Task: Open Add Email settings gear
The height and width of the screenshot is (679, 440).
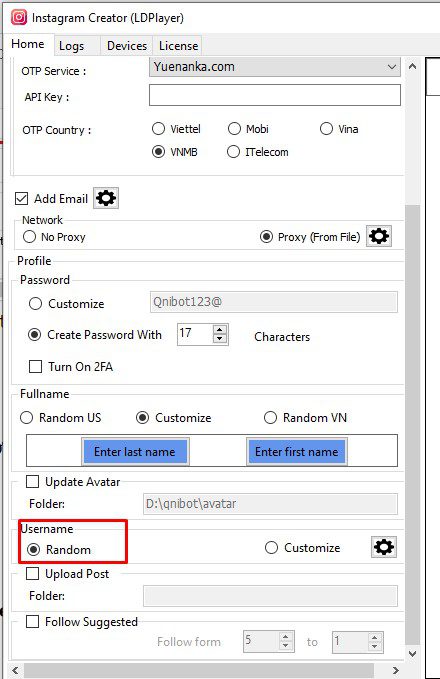Action: coord(106,198)
